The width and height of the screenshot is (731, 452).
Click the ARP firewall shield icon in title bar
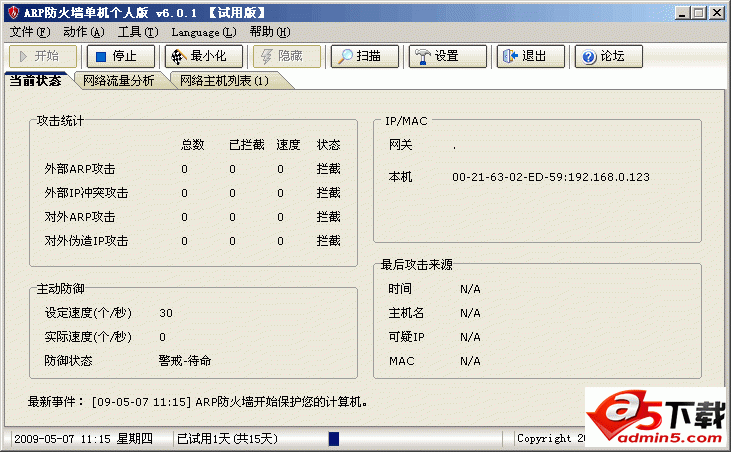(13, 12)
